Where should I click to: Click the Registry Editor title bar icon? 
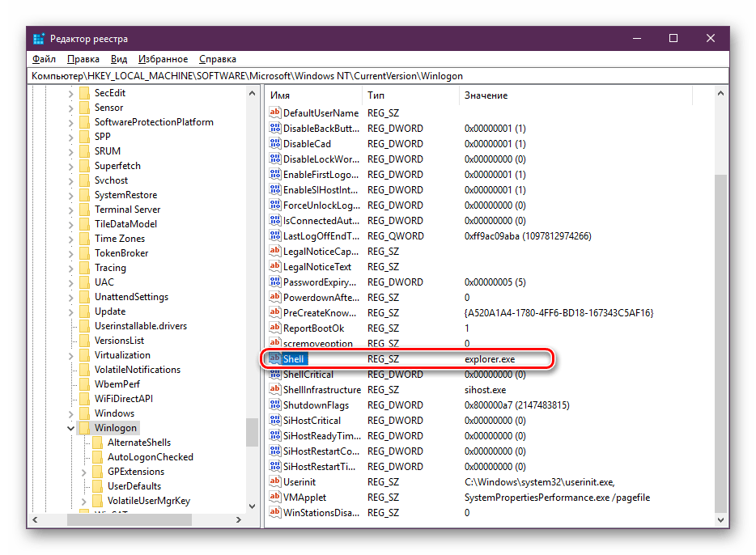[x=39, y=39]
